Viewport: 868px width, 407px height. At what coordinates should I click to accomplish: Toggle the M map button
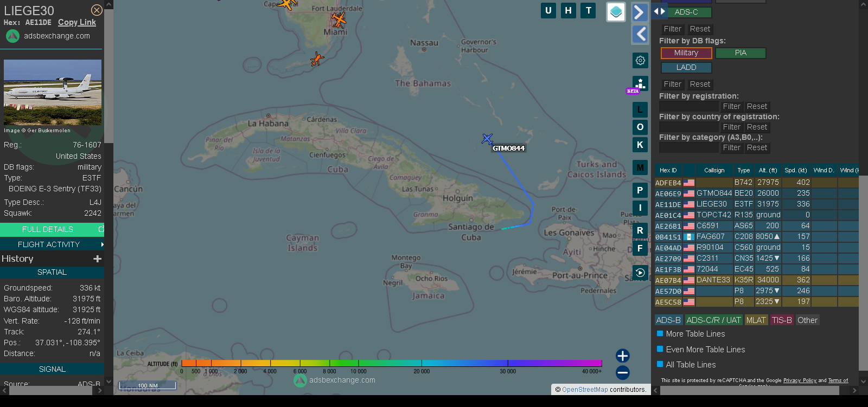(640, 167)
